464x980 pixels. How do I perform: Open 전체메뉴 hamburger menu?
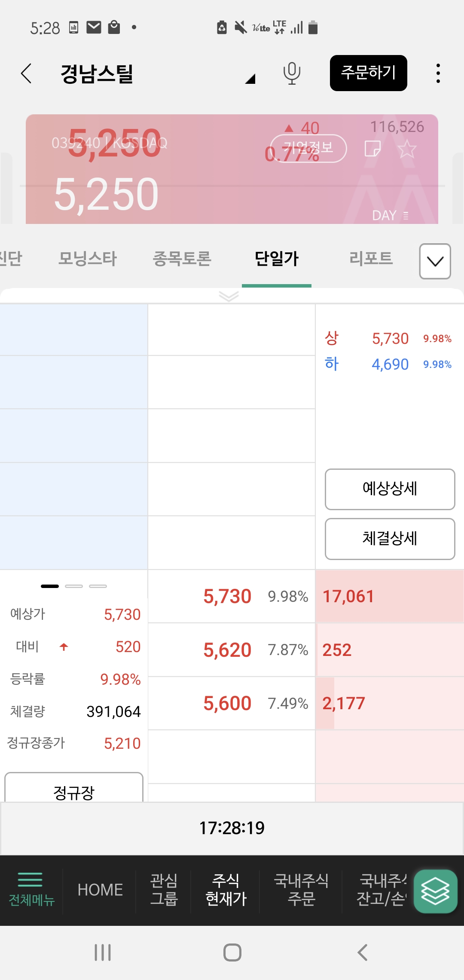pyautogui.click(x=31, y=889)
